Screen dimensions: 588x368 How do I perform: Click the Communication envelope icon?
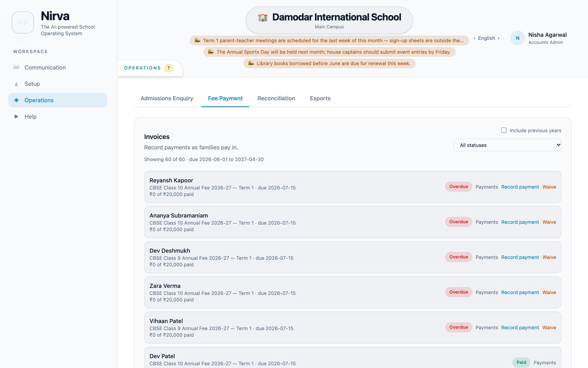pyautogui.click(x=16, y=67)
